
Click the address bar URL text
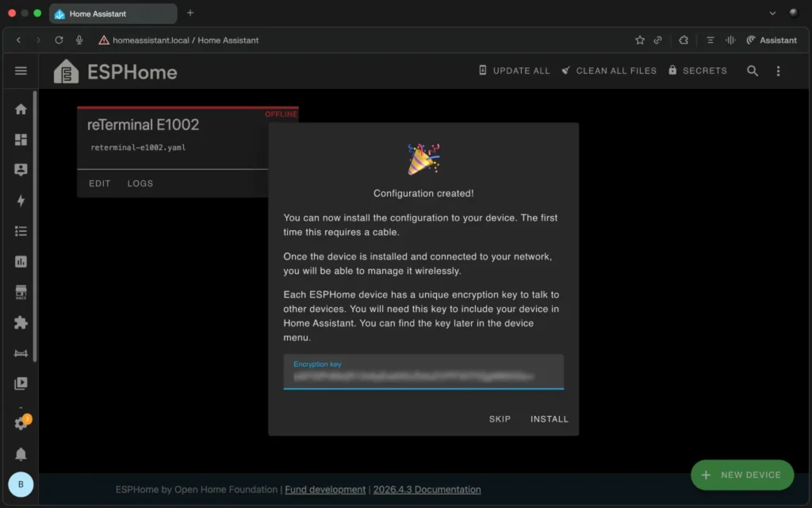coord(186,40)
